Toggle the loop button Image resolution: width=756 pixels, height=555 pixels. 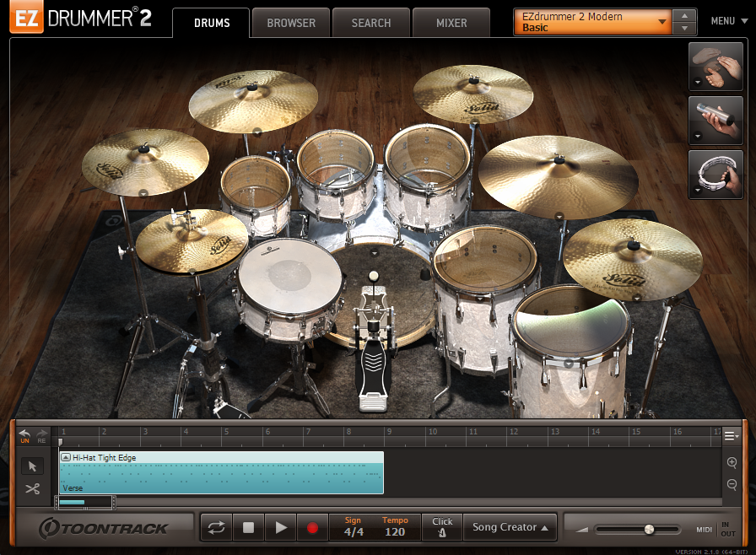tap(217, 527)
